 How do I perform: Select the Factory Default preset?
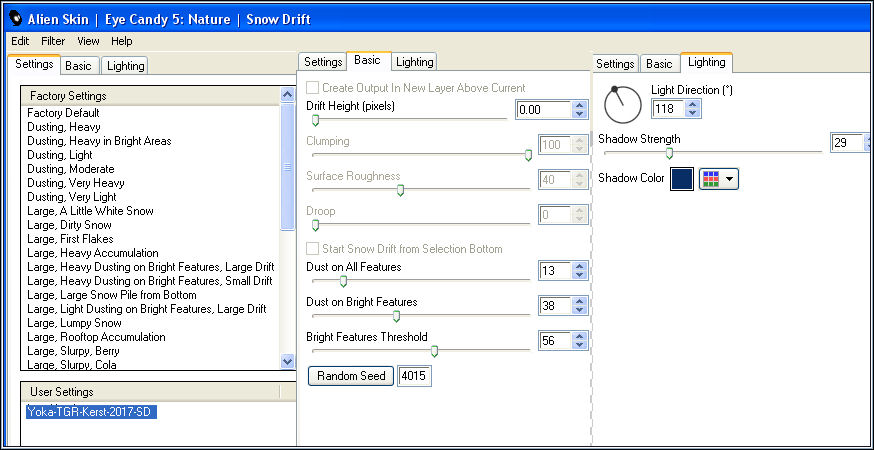click(64, 113)
